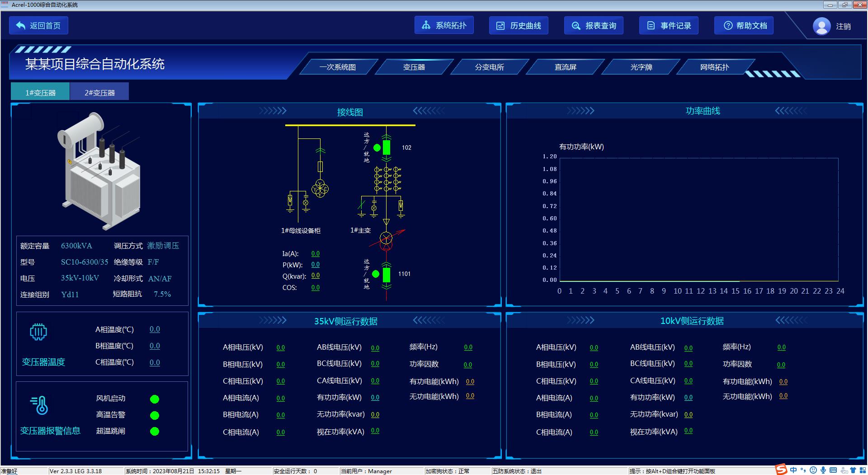Switch to the 2#变压器 tab
The image size is (868, 475).
coord(99,92)
